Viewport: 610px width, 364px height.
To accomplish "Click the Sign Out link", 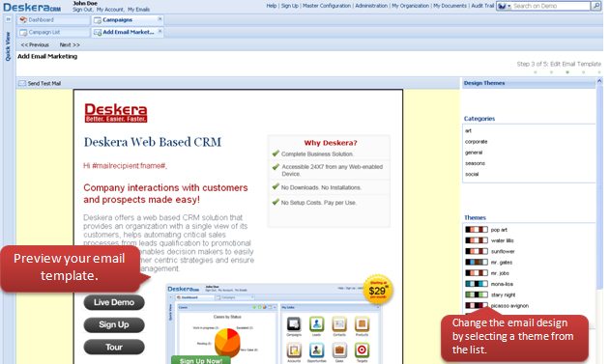I will tap(83, 10).
